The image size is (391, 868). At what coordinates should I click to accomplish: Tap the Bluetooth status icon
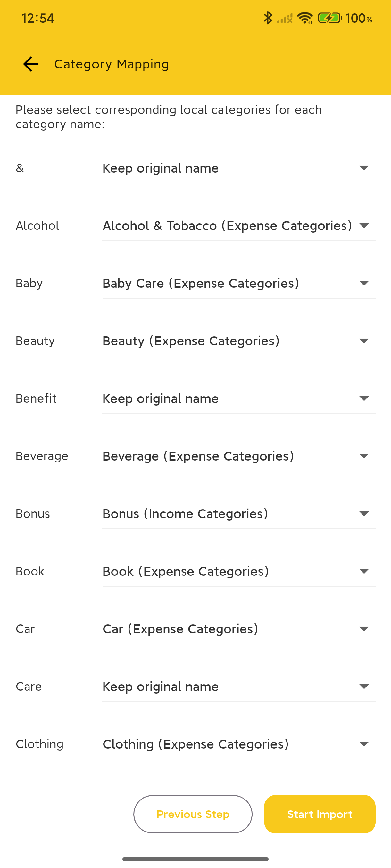268,19
